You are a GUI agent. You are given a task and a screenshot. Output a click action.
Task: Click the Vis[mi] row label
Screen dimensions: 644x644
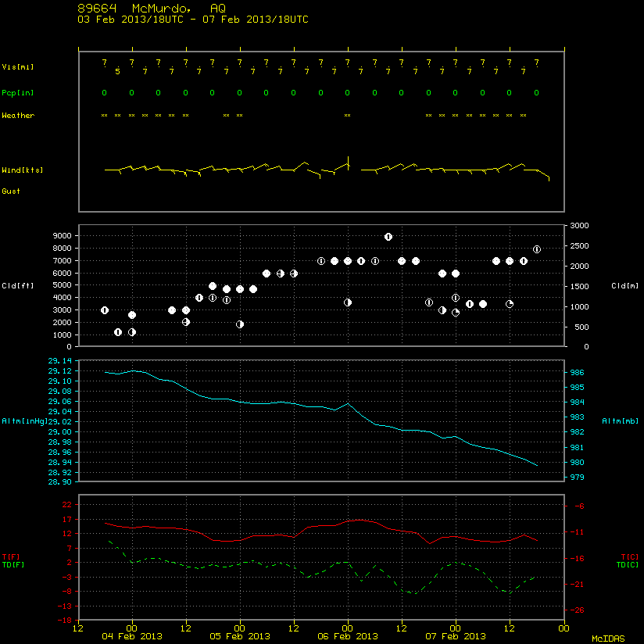click(18, 67)
